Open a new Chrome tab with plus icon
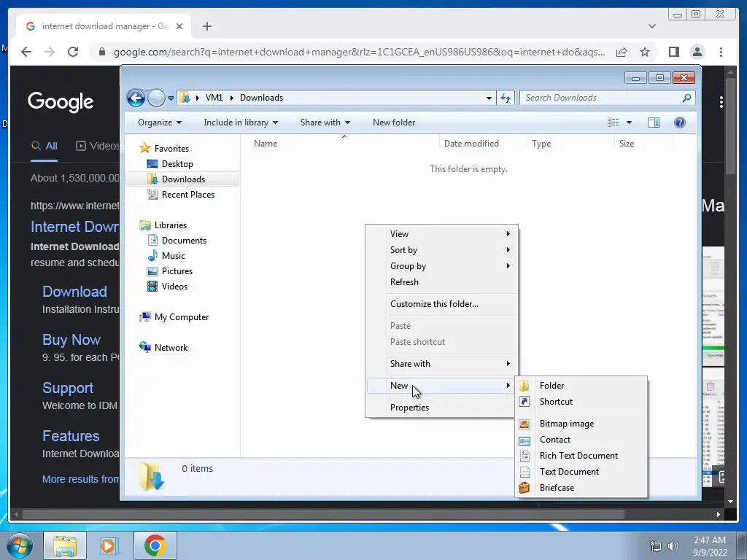Image resolution: width=747 pixels, height=560 pixels. tap(206, 26)
